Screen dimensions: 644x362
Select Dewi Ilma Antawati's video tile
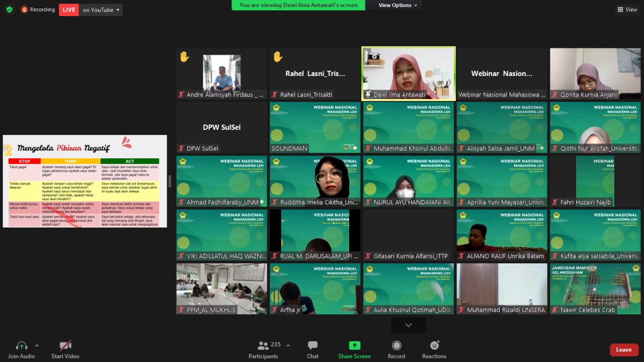409,73
